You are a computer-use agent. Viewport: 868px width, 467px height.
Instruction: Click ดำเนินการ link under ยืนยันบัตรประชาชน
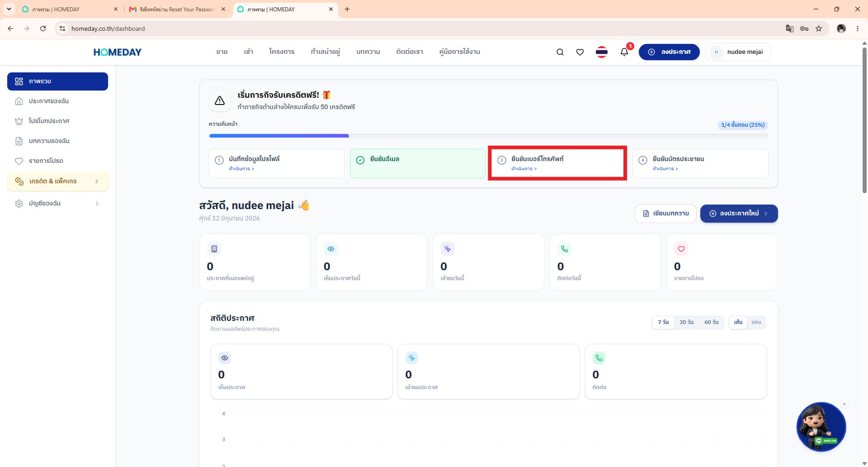tap(665, 169)
